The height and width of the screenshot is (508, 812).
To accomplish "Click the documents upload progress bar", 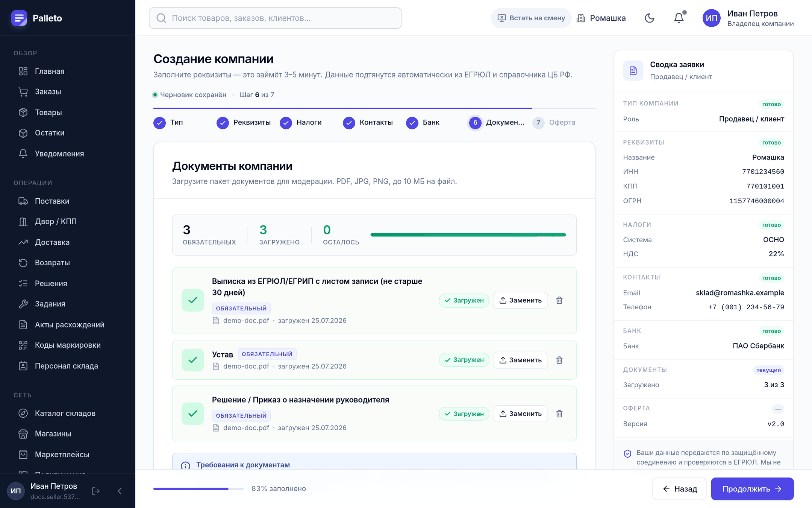I will [x=468, y=235].
